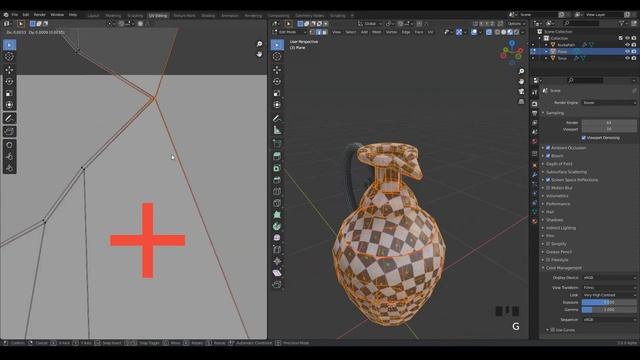640x360 pixels.
Task: Select the Rotate tool in UV editor
Action: pyautogui.click(x=9, y=82)
